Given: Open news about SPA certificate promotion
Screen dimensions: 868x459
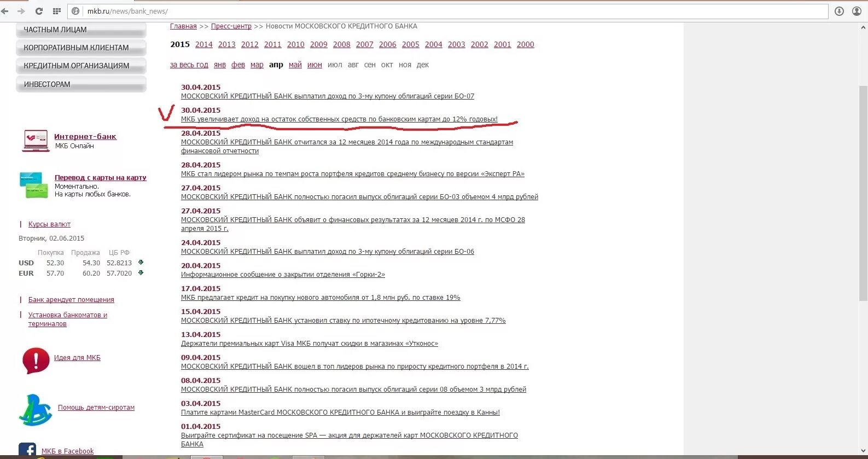Looking at the screenshot, I should tap(349, 440).
